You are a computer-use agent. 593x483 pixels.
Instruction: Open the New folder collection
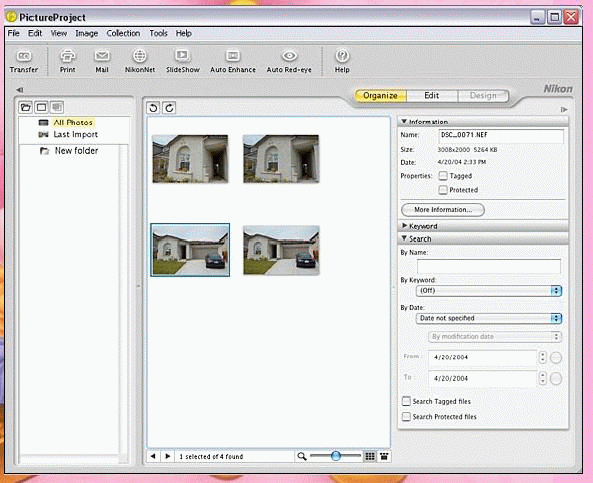[69, 151]
